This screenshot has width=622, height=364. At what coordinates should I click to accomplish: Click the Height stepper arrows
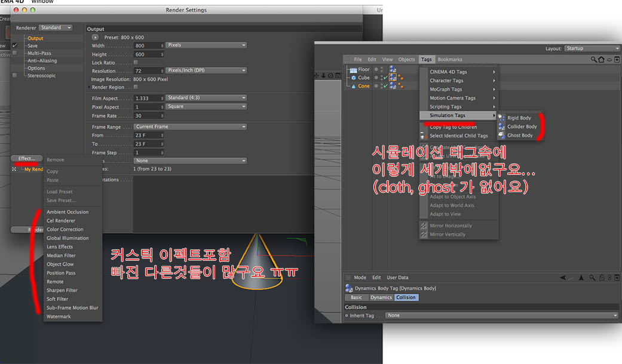coord(162,54)
